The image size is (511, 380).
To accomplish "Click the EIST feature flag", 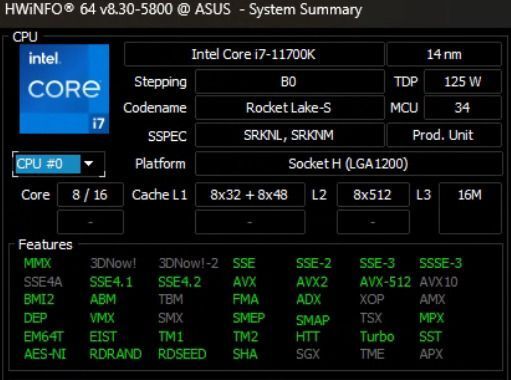I will click(103, 337).
